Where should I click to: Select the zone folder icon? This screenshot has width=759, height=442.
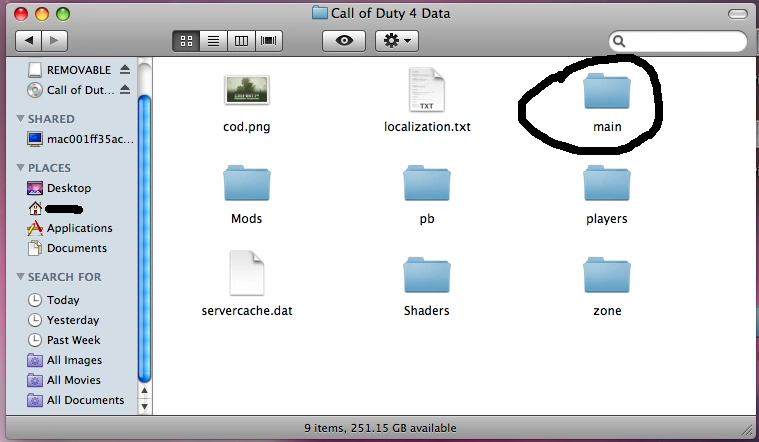[x=607, y=275]
